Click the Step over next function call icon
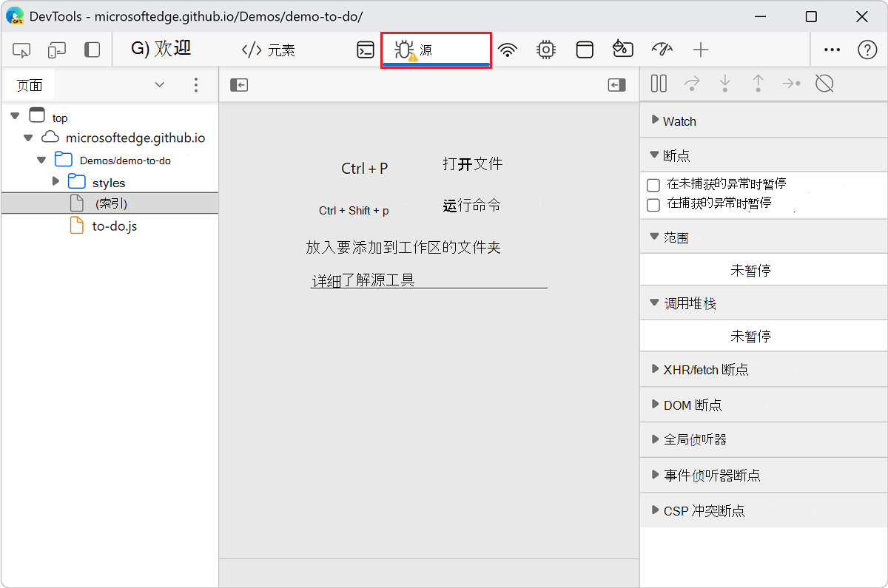Image resolution: width=888 pixels, height=588 pixels. [x=692, y=84]
